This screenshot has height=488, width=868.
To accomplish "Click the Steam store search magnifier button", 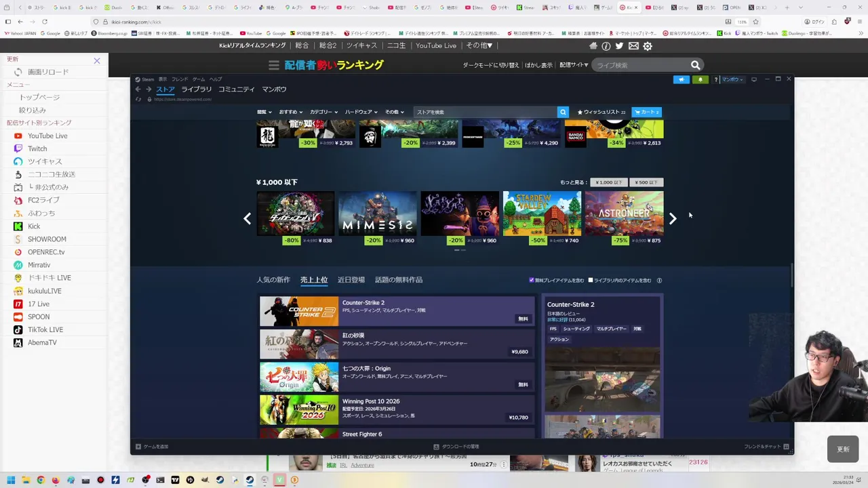I will [x=563, y=112].
